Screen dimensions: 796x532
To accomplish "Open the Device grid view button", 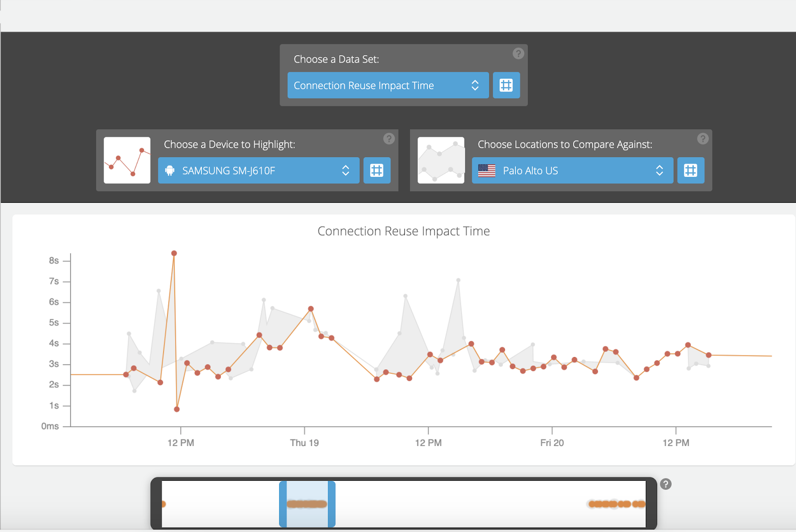I will [377, 171].
